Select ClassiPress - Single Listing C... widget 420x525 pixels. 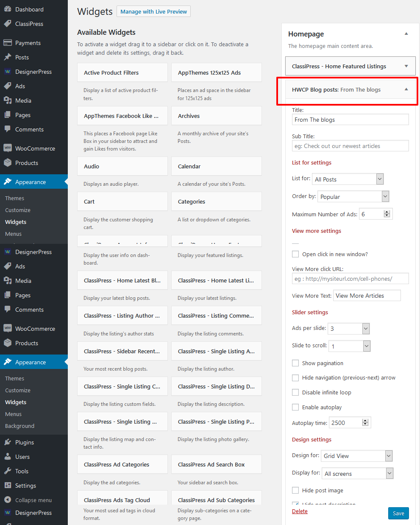122,386
